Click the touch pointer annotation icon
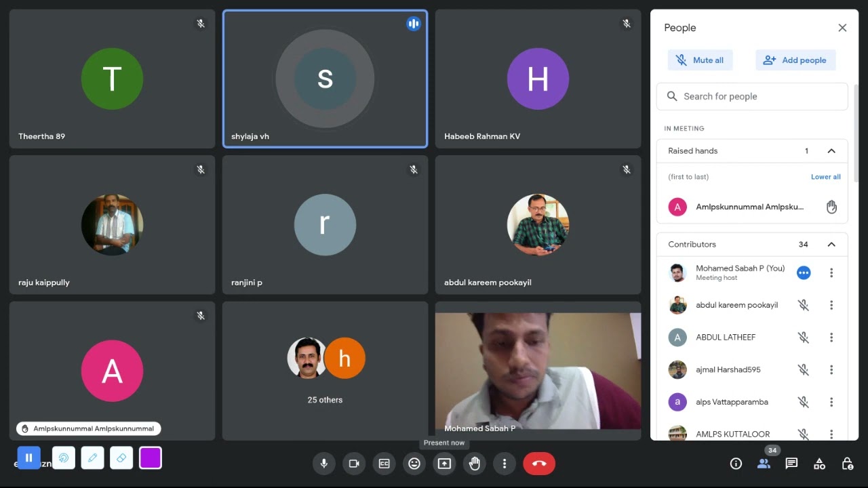The image size is (868, 488). 64,458
